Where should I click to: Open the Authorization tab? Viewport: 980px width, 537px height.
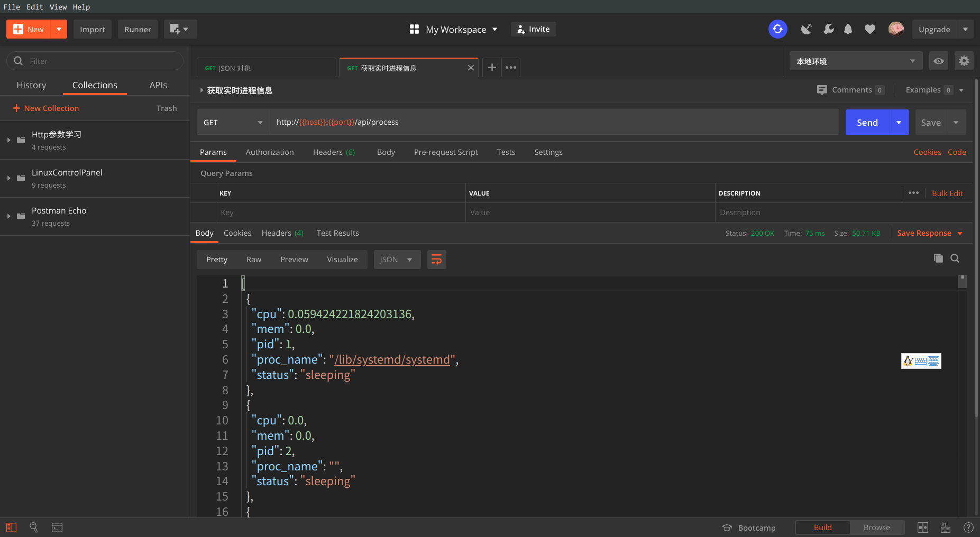pyautogui.click(x=269, y=152)
